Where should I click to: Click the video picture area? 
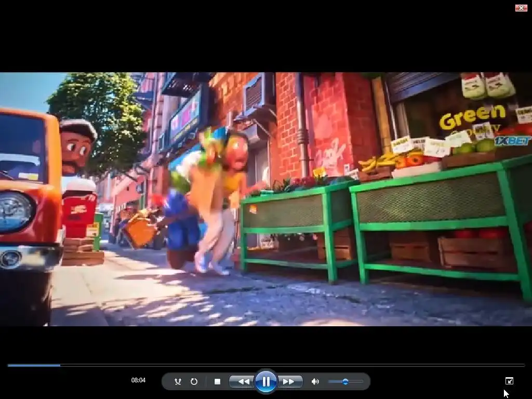tap(266, 199)
